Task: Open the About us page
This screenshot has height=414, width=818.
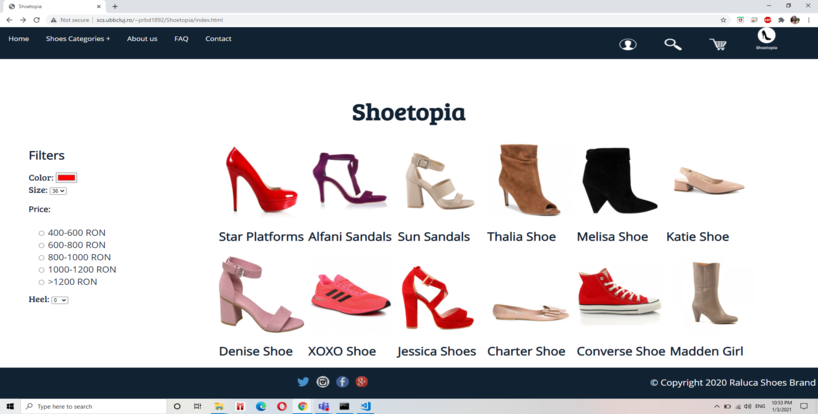Action: tap(142, 39)
